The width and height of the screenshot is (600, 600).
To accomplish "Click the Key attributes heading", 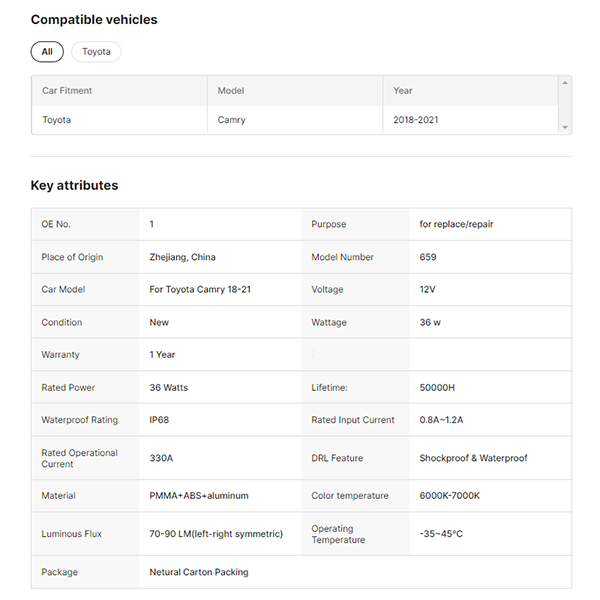I will 75,186.
